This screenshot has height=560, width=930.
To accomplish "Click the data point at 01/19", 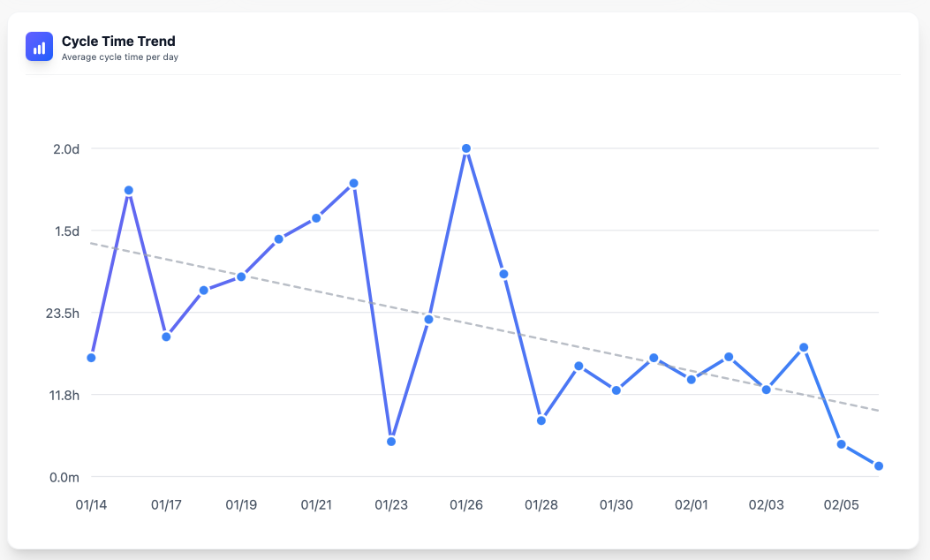I will click(241, 276).
